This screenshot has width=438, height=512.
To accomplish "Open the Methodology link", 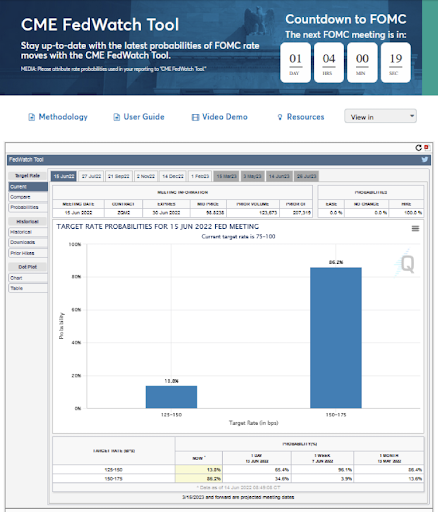I will (x=63, y=117).
